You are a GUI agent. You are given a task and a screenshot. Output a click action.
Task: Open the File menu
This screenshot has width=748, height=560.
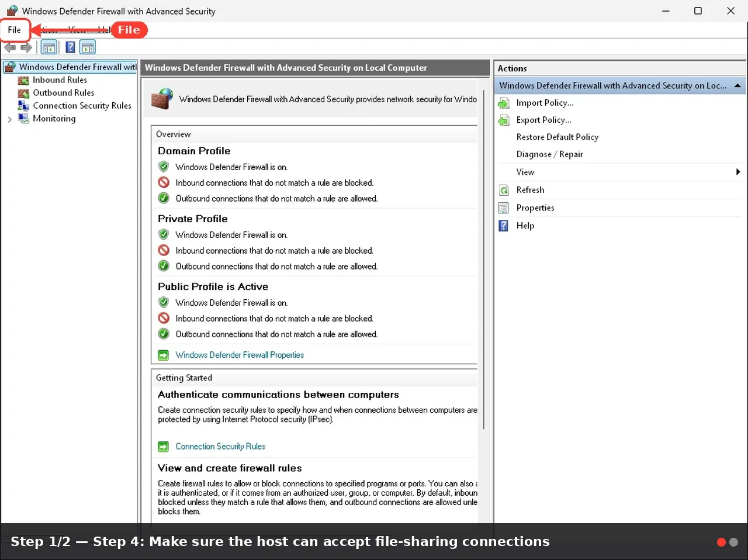click(x=15, y=30)
